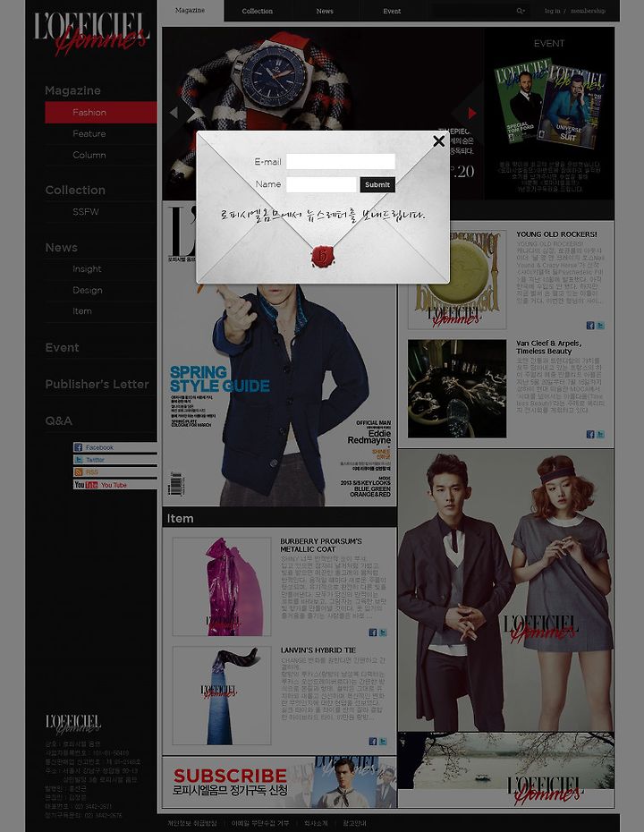Viewport: 644px width, 832px height.
Task: Open the Lanvin tie thumbnail
Action: (222, 695)
